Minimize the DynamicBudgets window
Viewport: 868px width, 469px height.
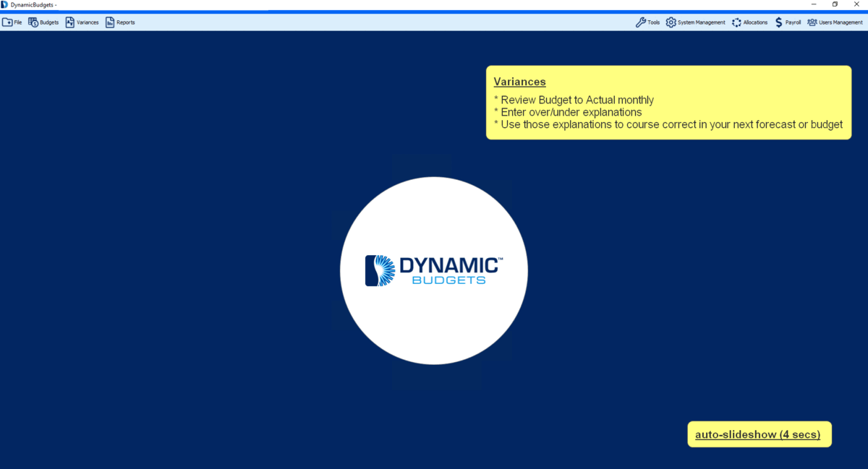(x=814, y=4)
